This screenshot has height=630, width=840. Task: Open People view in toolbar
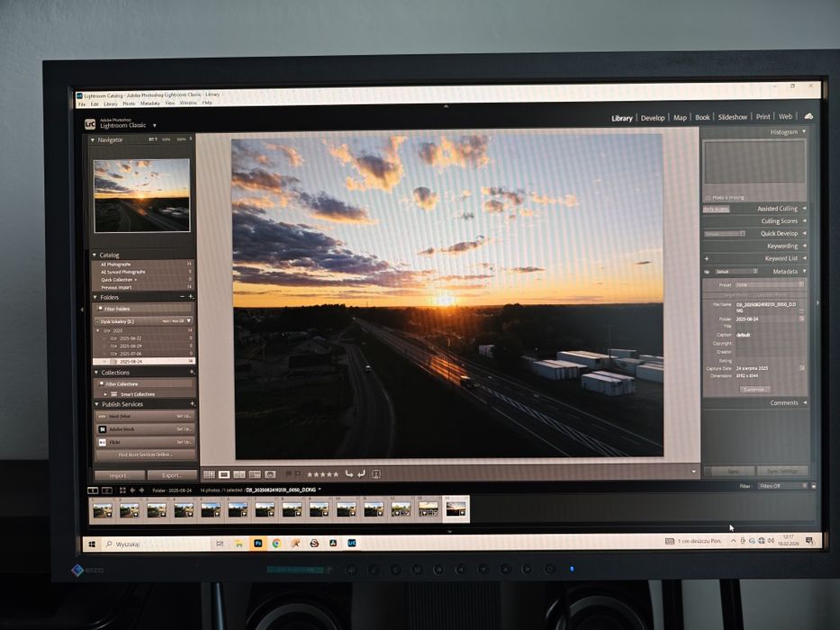(x=270, y=474)
